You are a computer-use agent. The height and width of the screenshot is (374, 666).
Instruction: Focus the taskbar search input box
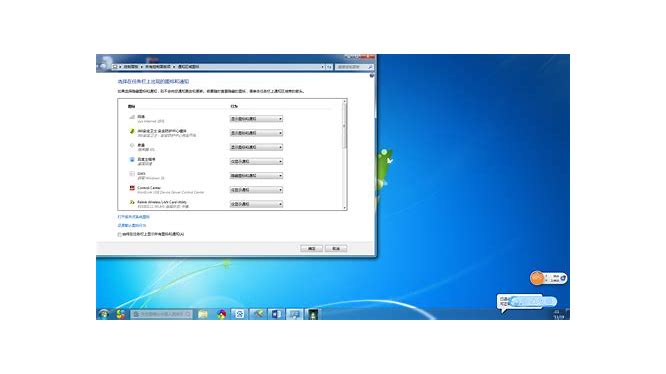161,314
